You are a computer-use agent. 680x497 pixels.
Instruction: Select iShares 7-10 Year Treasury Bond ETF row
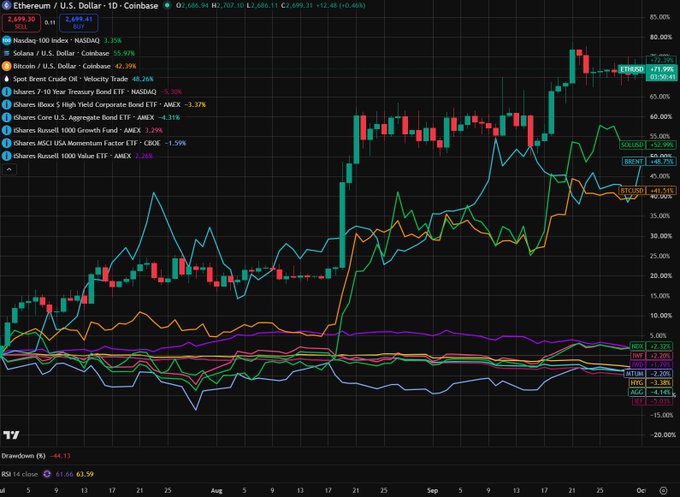[x=92, y=92]
